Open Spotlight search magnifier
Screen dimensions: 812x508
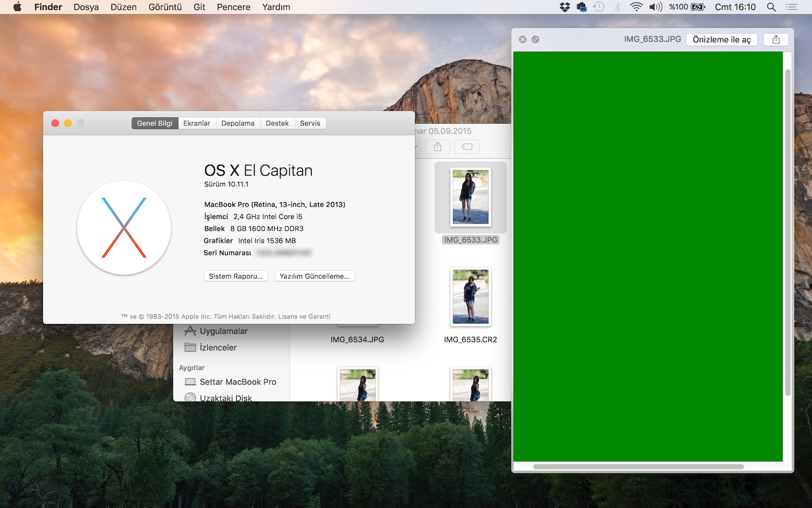pos(771,7)
